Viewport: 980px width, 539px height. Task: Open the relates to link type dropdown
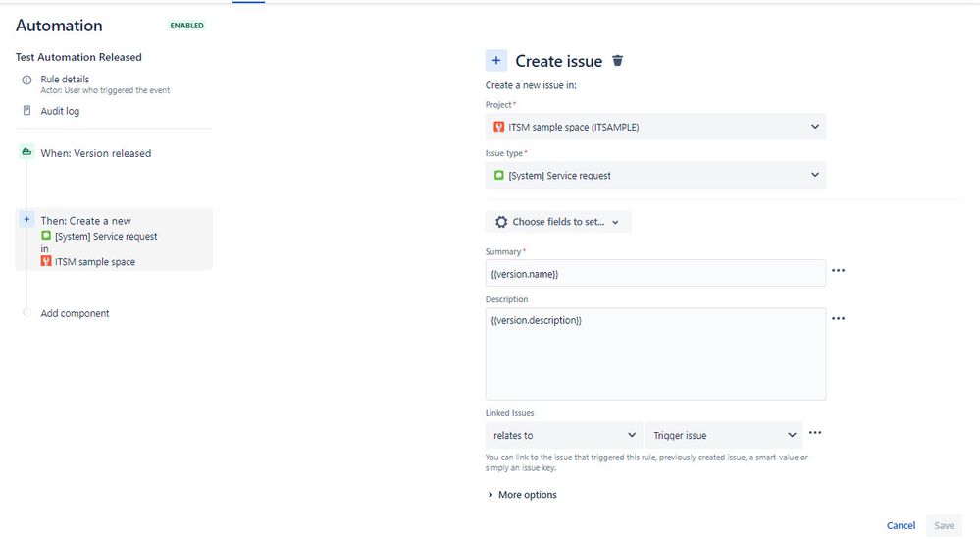pyautogui.click(x=564, y=435)
